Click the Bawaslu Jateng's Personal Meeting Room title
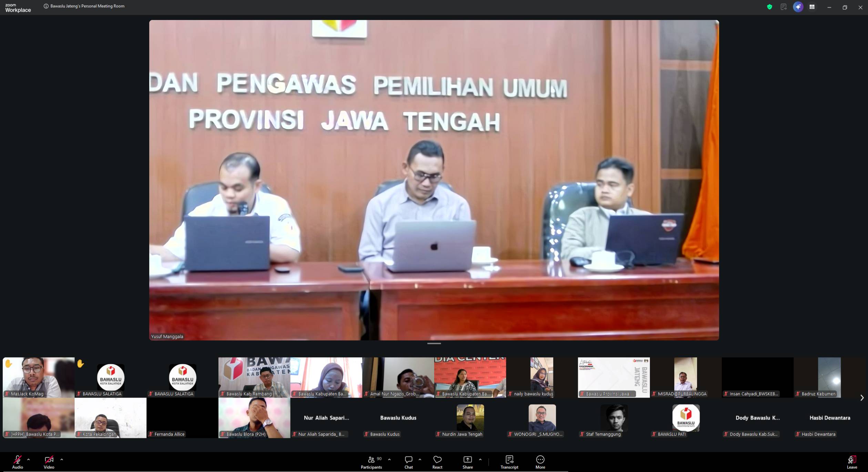 tap(88, 6)
